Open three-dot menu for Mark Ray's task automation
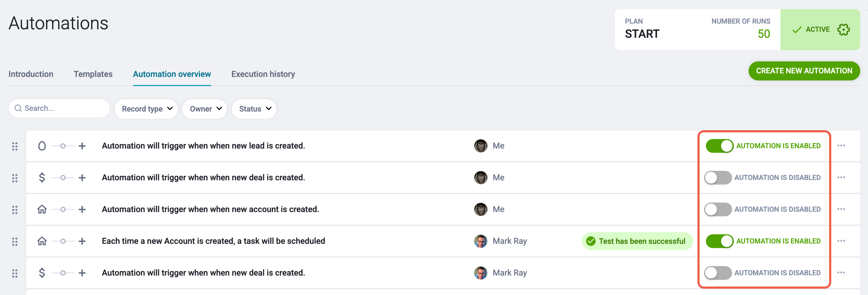This screenshot has width=868, height=295. point(841,241)
